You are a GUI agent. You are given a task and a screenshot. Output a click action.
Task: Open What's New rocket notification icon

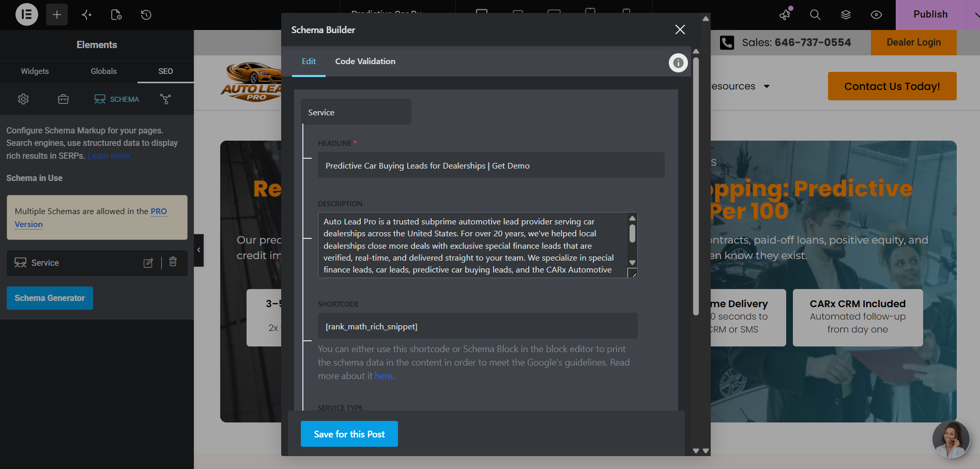tap(786, 14)
